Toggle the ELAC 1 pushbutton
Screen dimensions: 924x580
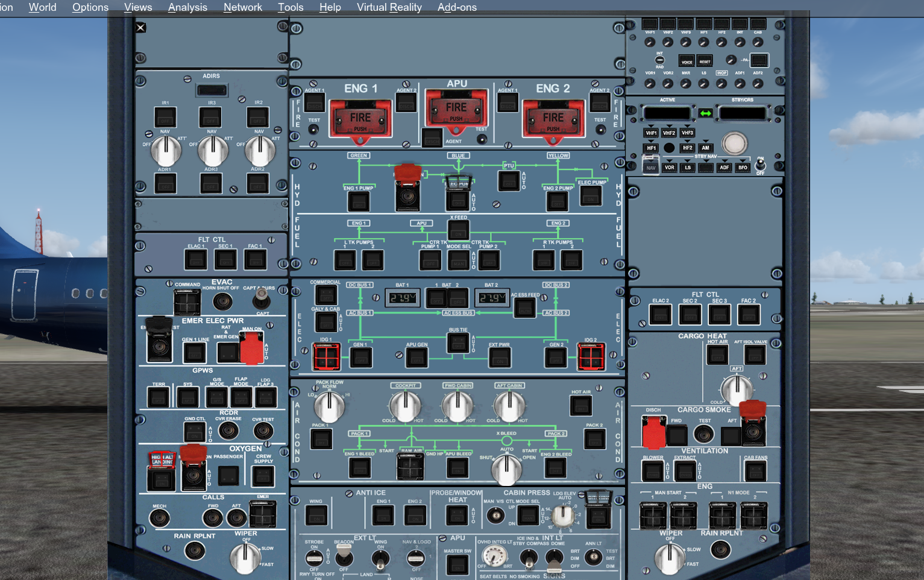coord(196,260)
